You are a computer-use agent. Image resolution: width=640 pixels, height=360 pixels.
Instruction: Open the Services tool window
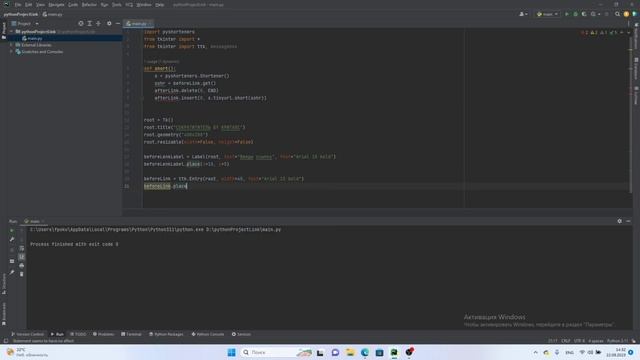coord(241,334)
